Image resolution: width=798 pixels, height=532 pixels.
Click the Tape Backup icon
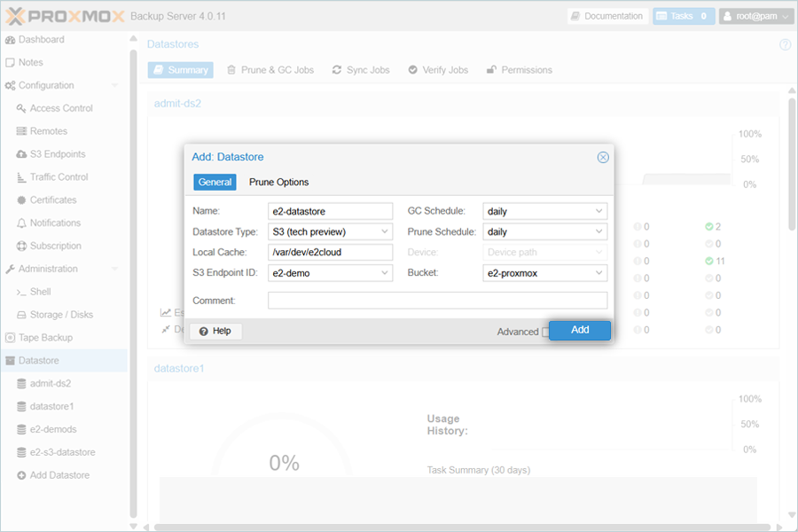11,338
